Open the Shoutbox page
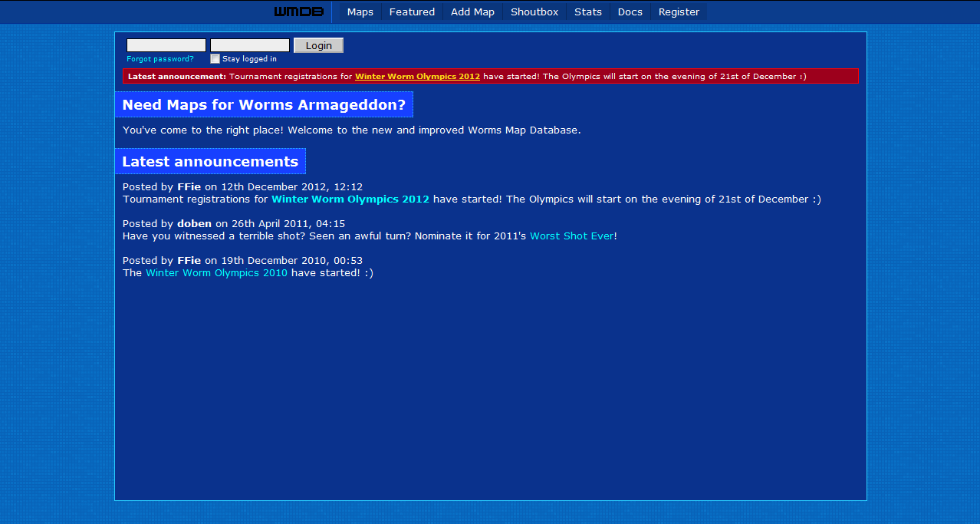This screenshot has height=524, width=980. click(534, 12)
